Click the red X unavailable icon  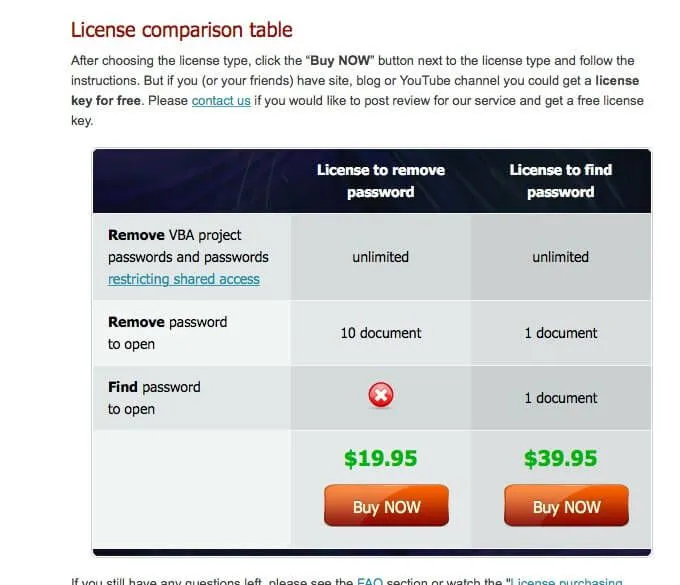(381, 395)
